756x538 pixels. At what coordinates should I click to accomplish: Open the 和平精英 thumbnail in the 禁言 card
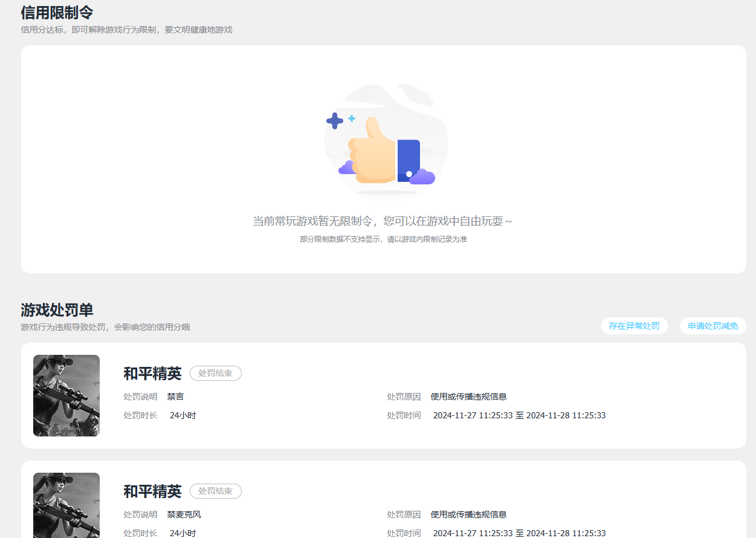[x=66, y=395]
